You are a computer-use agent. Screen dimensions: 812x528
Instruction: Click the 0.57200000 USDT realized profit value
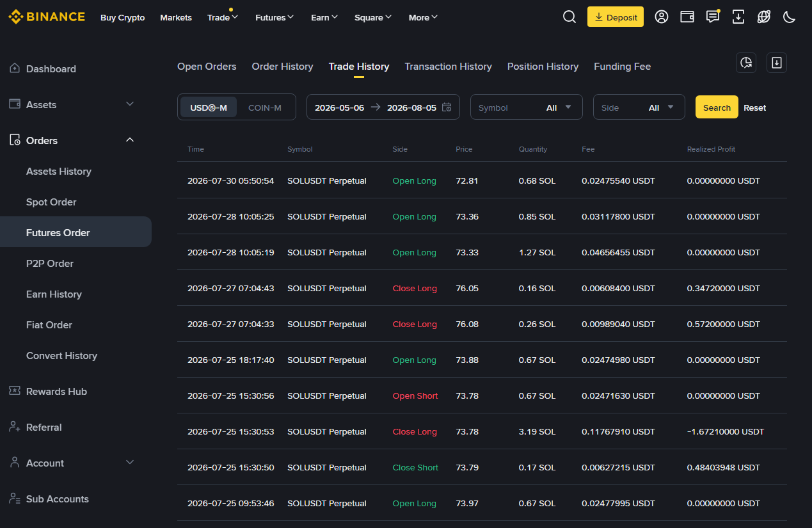point(724,324)
